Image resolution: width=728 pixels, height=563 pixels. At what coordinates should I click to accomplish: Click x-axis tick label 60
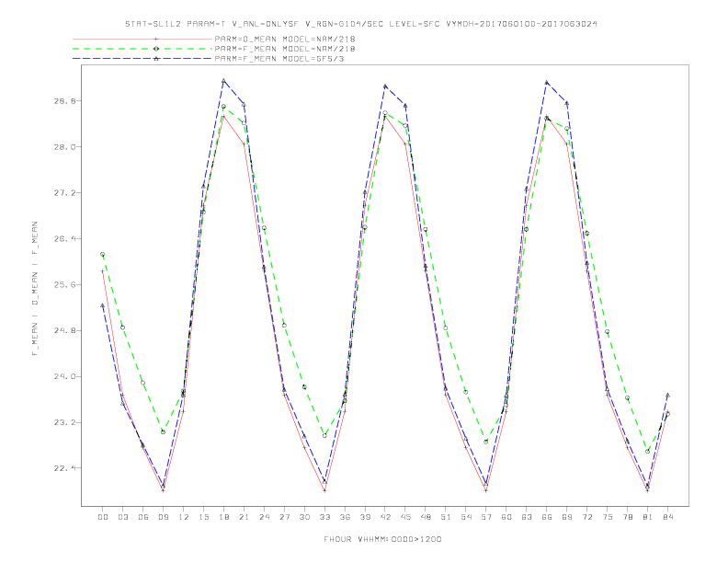point(506,517)
